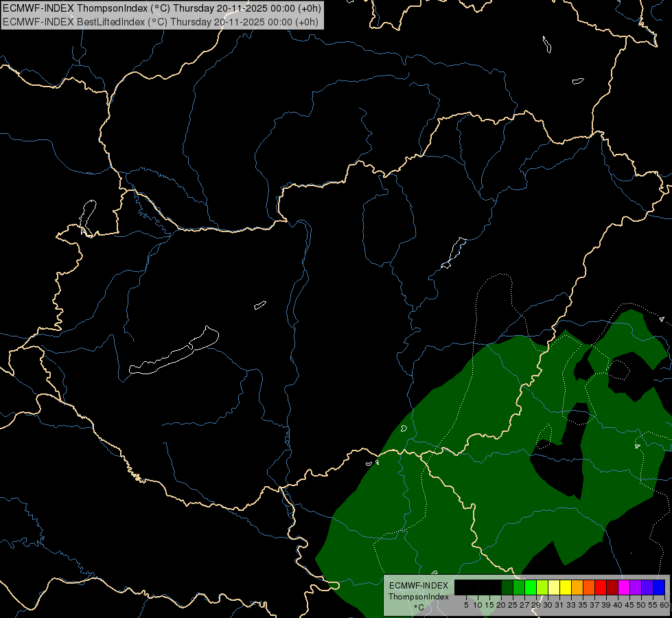Select the red-orange 35–37 legend swatch

coord(589,587)
